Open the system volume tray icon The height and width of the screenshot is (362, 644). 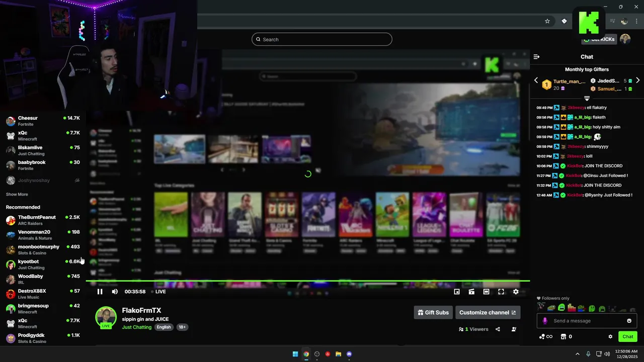click(607, 354)
